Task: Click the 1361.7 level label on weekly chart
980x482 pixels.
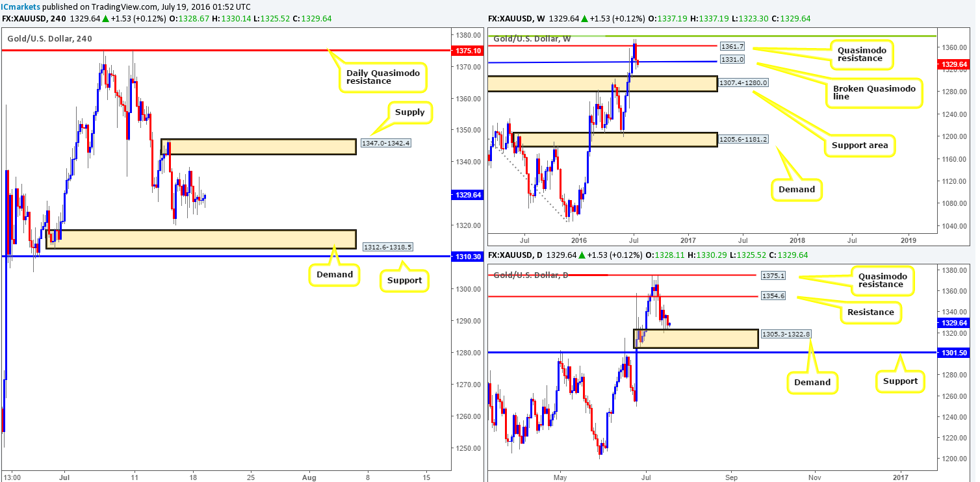Action: click(x=732, y=47)
